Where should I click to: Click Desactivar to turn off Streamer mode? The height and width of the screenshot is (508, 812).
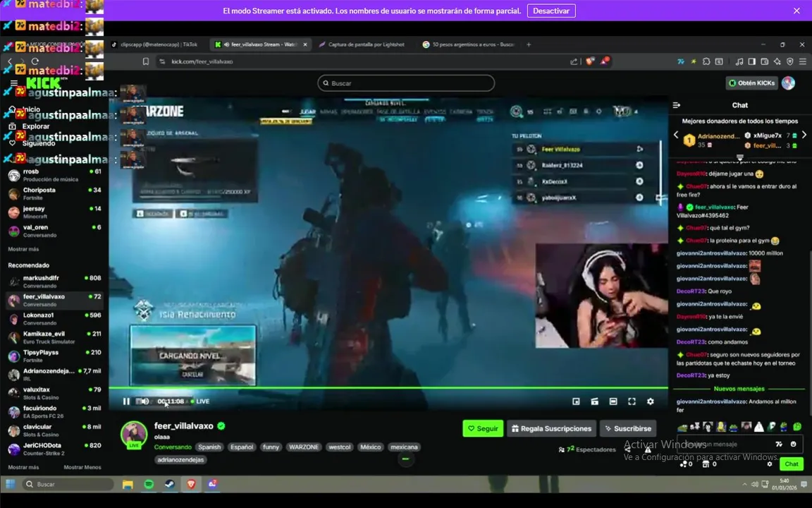coord(551,11)
